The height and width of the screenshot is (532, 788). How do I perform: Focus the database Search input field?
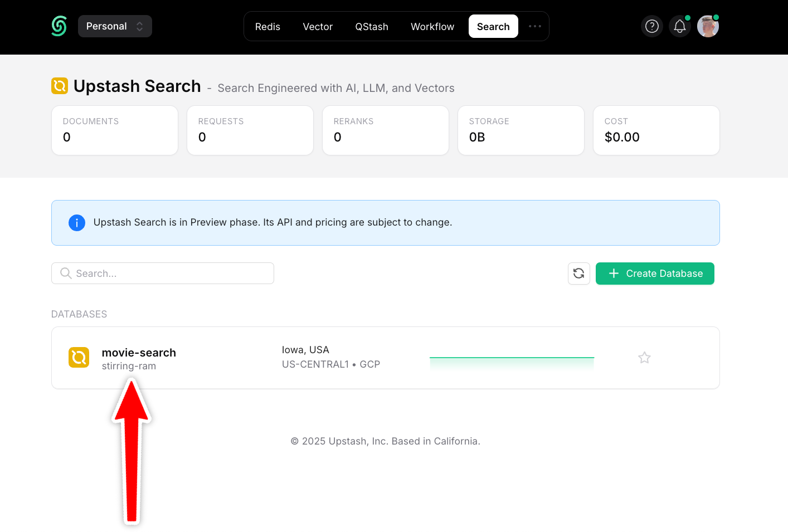tap(163, 274)
